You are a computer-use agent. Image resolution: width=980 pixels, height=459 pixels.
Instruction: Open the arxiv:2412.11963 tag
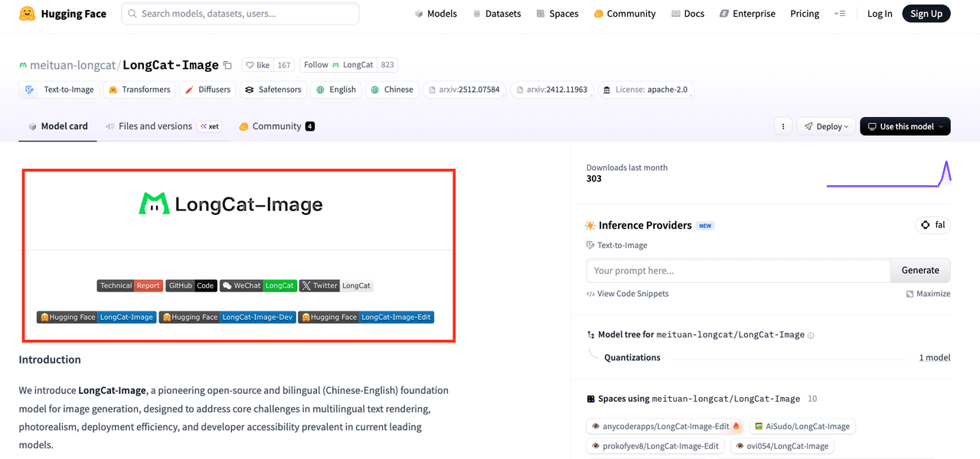click(552, 90)
